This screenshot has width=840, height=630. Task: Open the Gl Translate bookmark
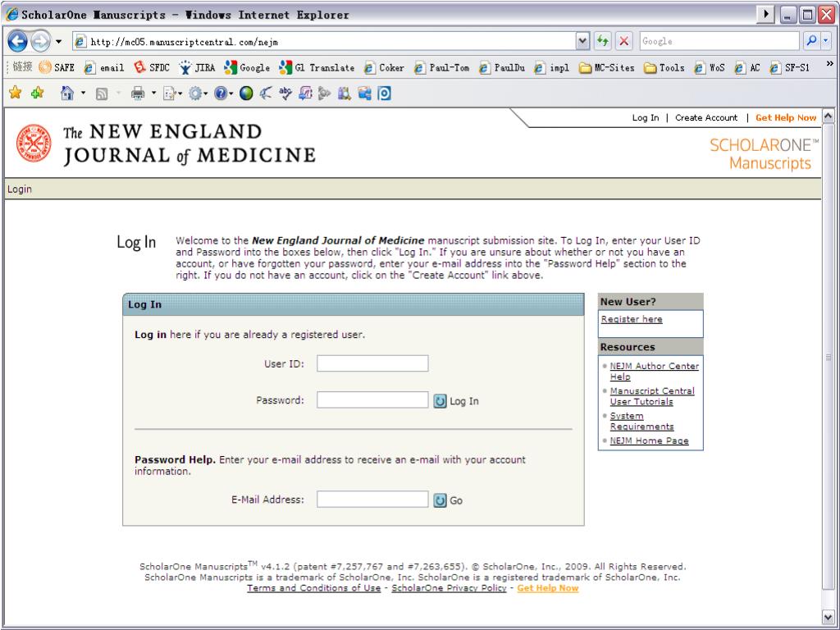[317, 67]
